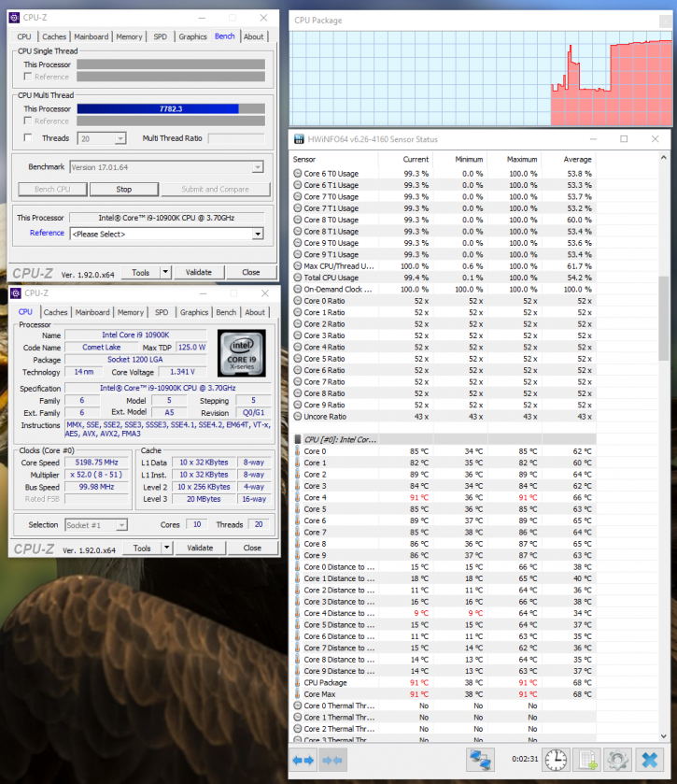Click the Core Speed 5198.75 MHz value
This screenshot has width=677, height=784.
click(97, 463)
